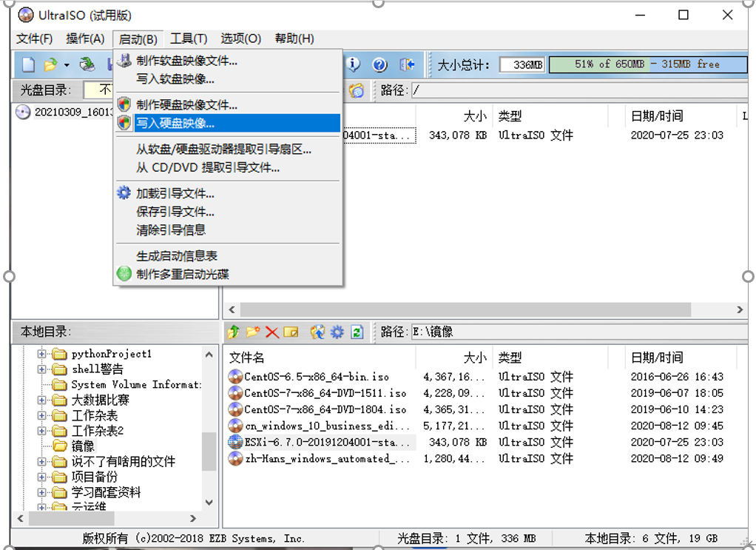This screenshot has height=550, width=756.
Task: View disc information with the info icon
Action: point(353,64)
